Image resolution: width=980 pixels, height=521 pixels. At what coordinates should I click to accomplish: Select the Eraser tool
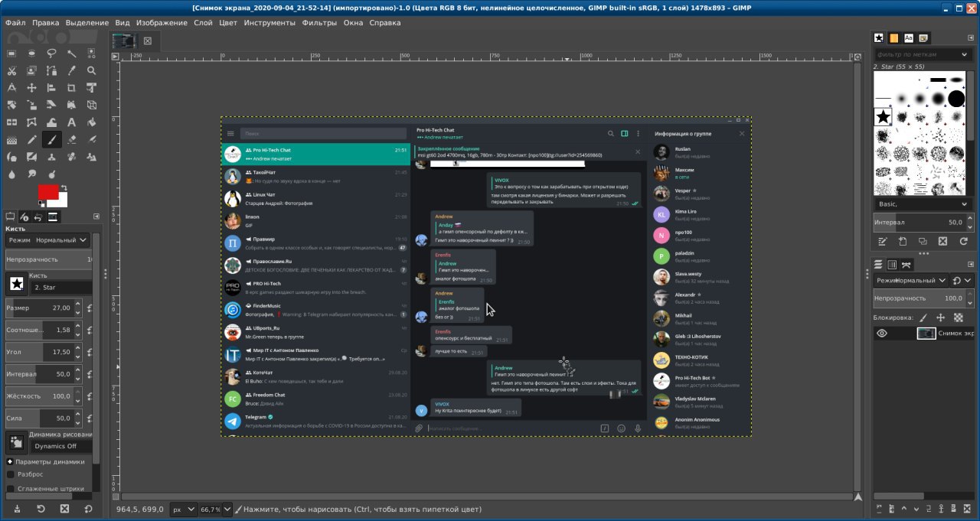71,140
